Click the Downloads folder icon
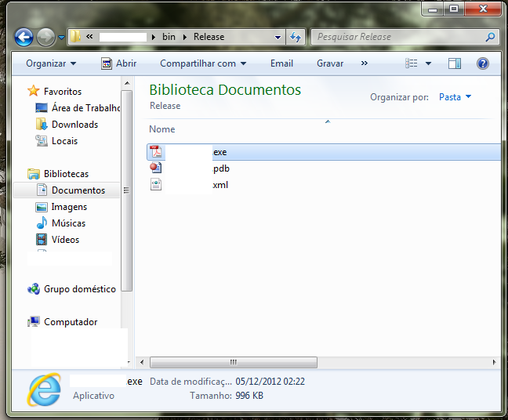508x420 pixels. [42, 124]
